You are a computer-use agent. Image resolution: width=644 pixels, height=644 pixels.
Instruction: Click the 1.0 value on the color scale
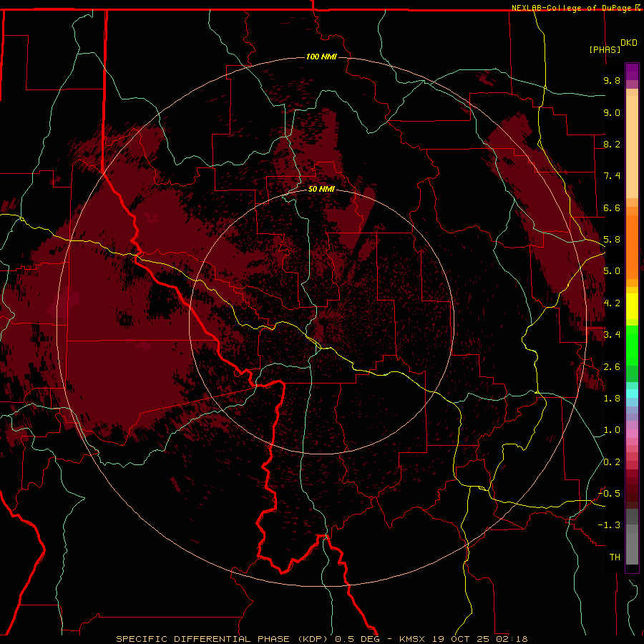(x=612, y=430)
